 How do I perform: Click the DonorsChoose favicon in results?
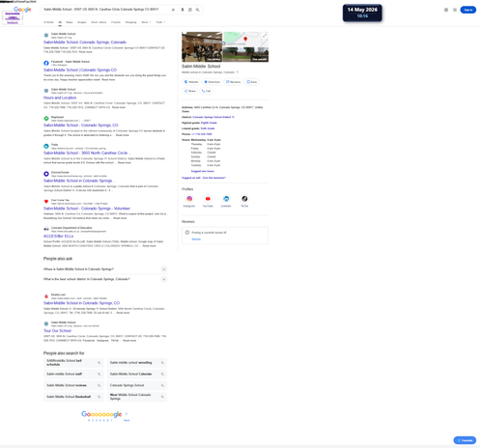46,174
